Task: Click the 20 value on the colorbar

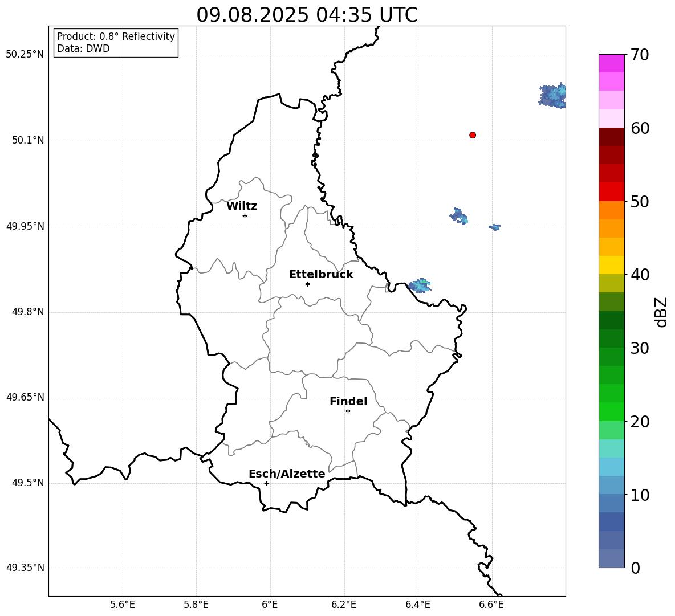Action: coord(640,421)
